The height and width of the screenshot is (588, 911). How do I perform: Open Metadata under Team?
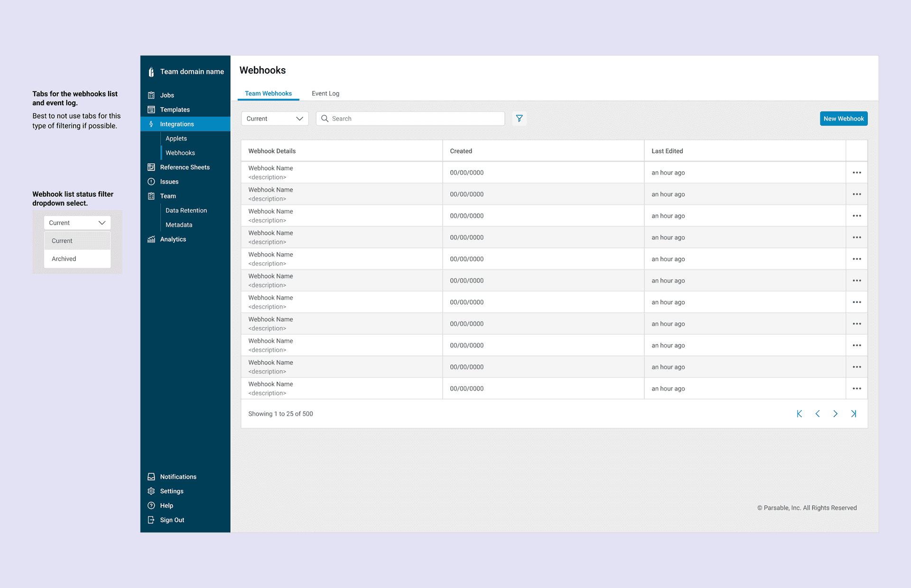(179, 225)
